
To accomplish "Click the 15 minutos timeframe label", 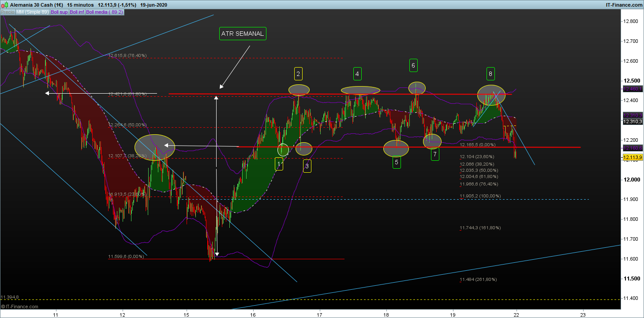I will [79, 4].
